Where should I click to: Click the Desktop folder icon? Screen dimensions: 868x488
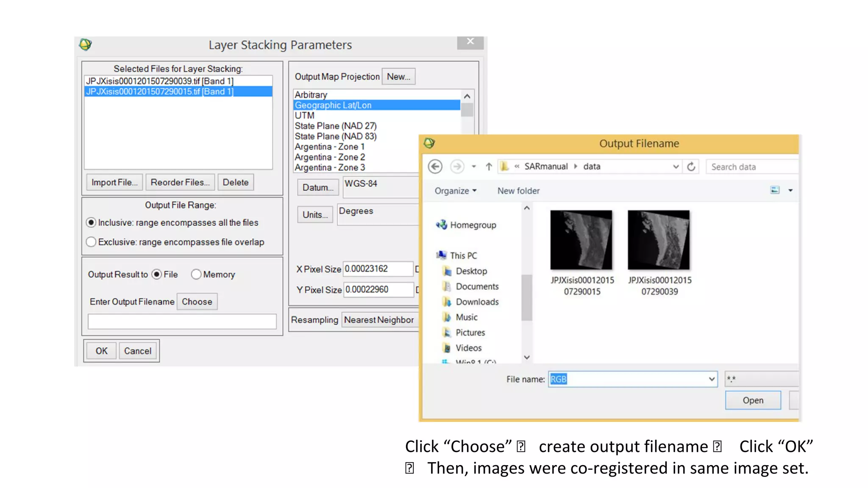(447, 271)
